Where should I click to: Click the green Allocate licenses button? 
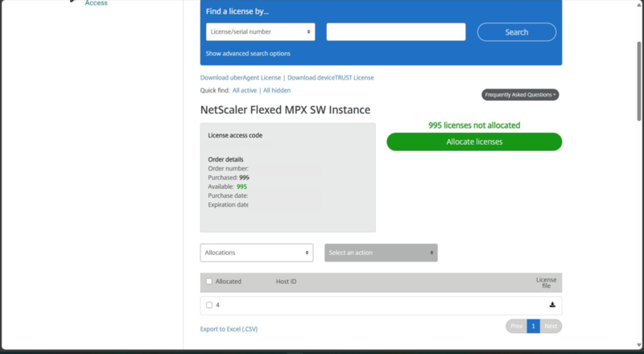(x=474, y=142)
